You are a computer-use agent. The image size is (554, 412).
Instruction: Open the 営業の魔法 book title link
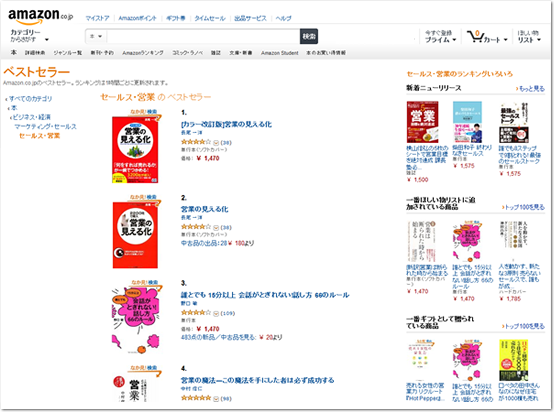tap(258, 381)
